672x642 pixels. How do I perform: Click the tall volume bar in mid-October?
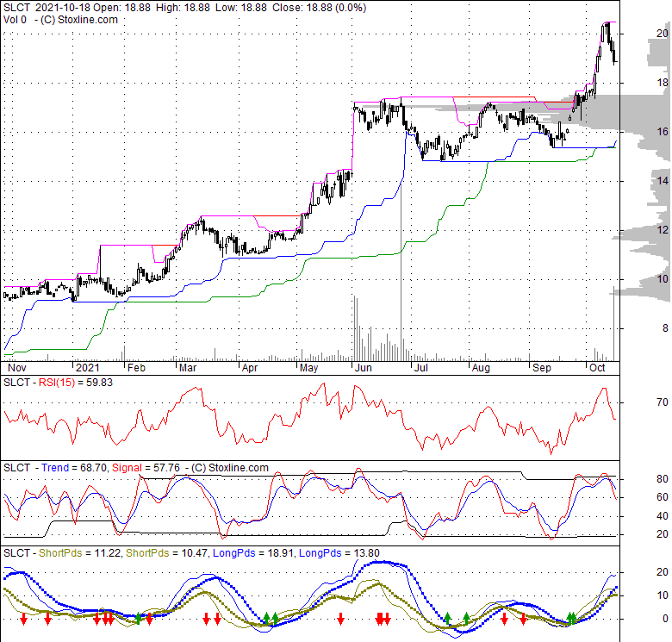[x=613, y=323]
